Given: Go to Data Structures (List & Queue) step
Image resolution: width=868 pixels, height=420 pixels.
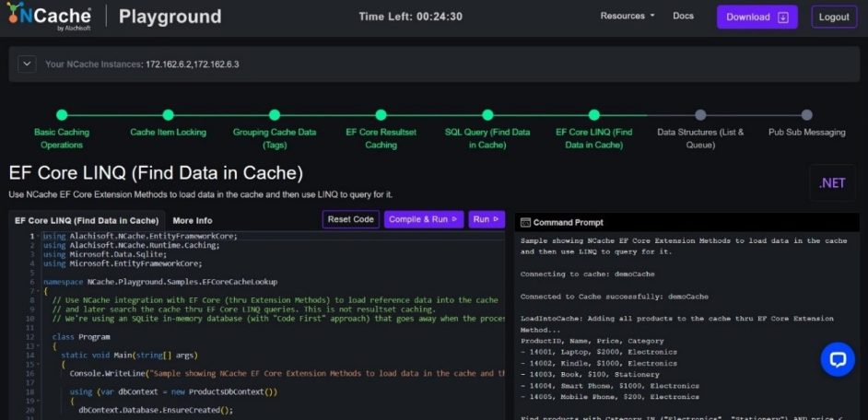Looking at the screenshot, I should (700, 114).
